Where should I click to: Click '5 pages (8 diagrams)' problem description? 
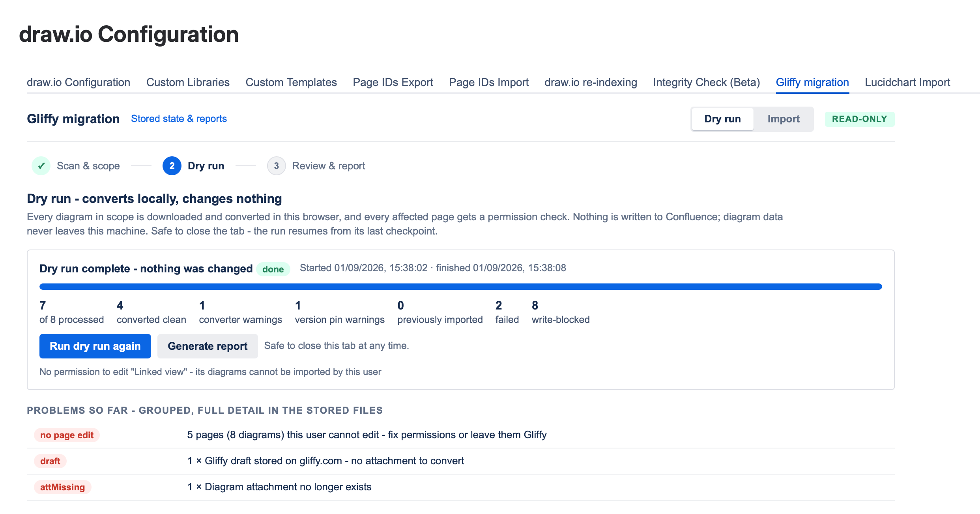click(367, 435)
